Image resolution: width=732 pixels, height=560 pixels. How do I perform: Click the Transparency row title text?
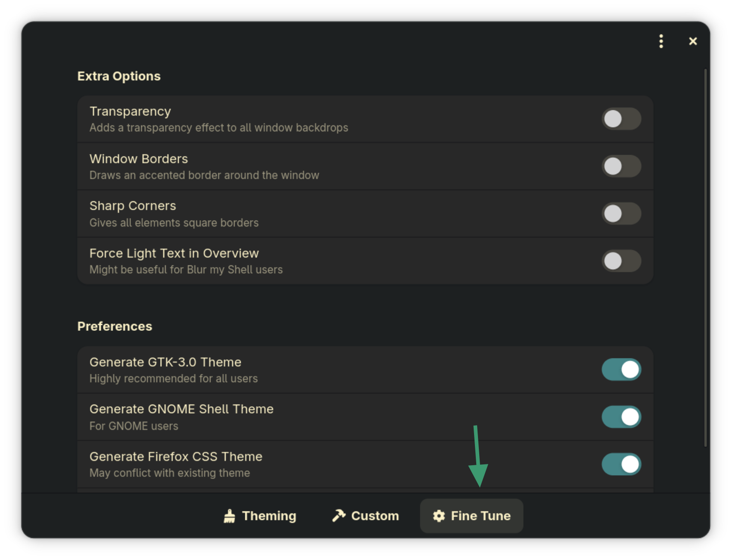pos(130,112)
